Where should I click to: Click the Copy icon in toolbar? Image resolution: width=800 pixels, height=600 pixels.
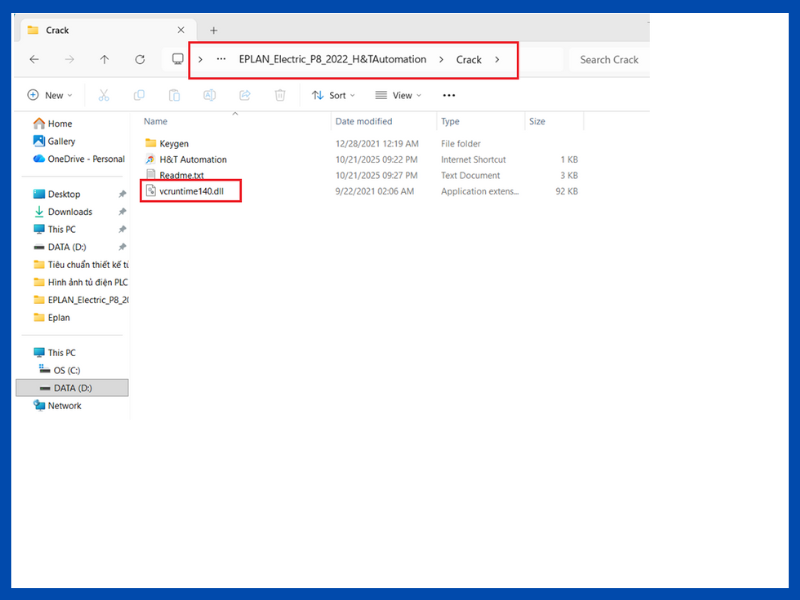click(139, 95)
